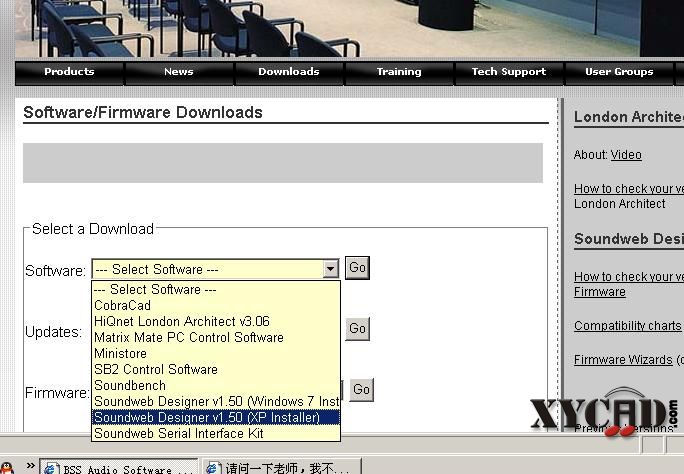Choose Ministore in the dropdown list
684x474 pixels.
pyautogui.click(x=216, y=354)
